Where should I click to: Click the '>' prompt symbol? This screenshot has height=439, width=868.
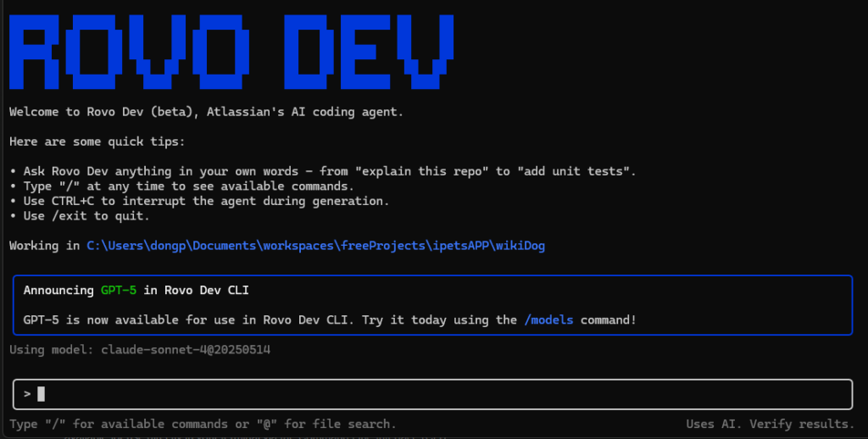click(27, 394)
